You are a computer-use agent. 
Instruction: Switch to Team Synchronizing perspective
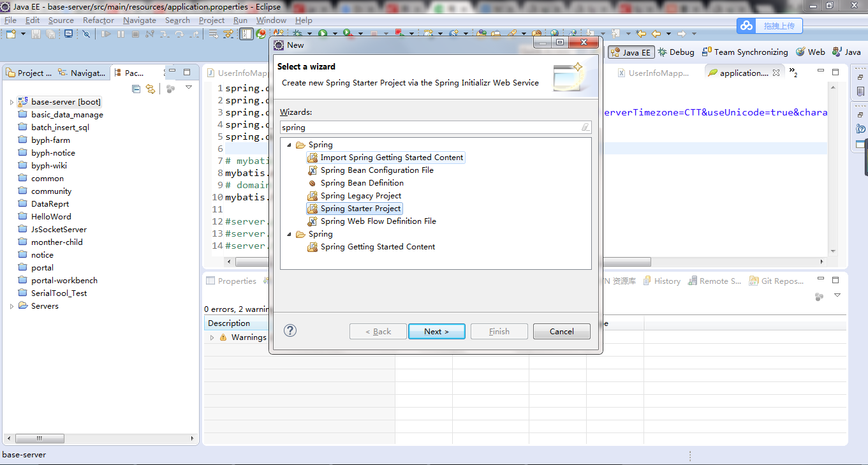click(745, 52)
